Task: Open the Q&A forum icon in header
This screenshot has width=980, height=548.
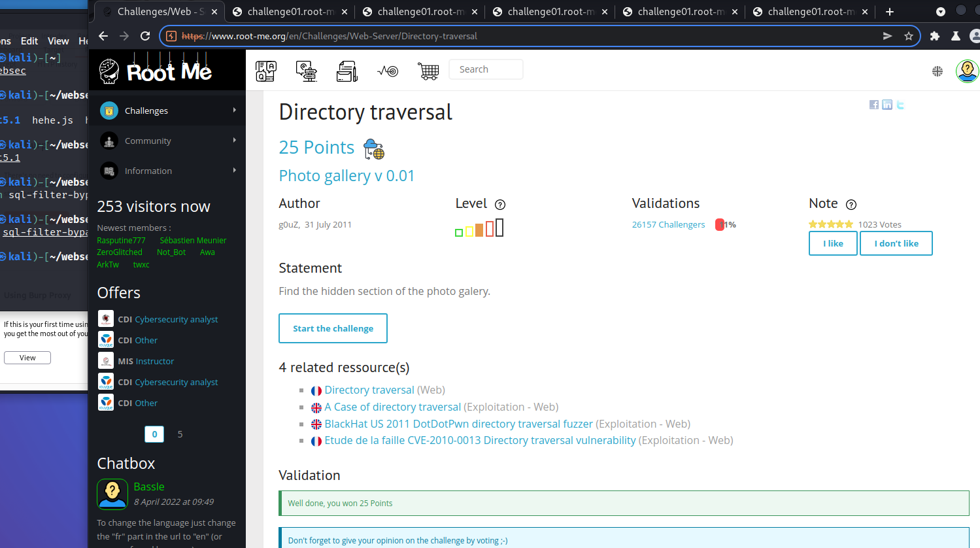Action: pos(266,71)
